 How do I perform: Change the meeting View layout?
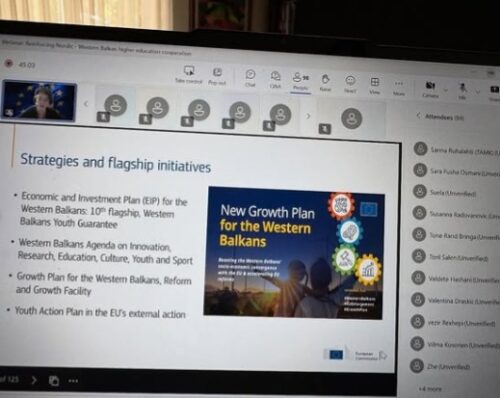coord(375,85)
